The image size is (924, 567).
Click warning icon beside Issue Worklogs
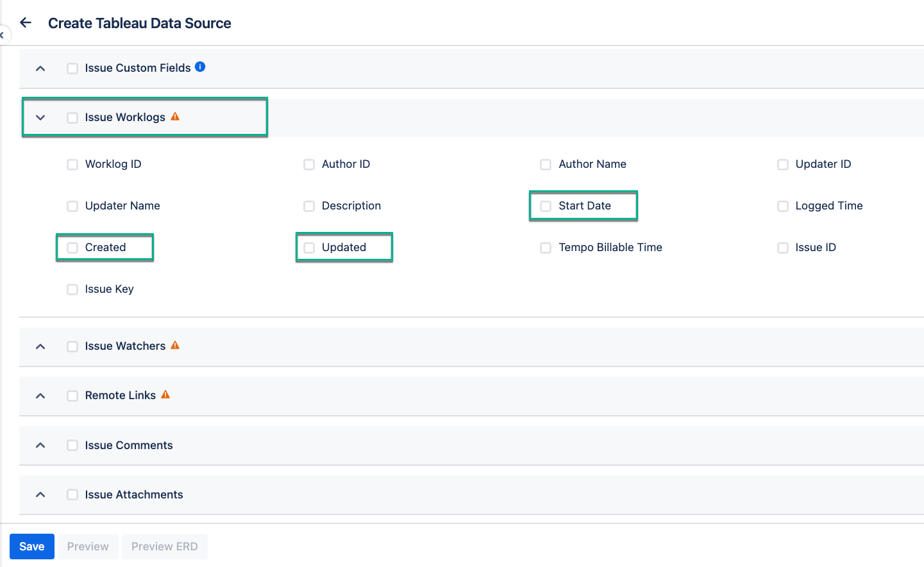(x=175, y=117)
